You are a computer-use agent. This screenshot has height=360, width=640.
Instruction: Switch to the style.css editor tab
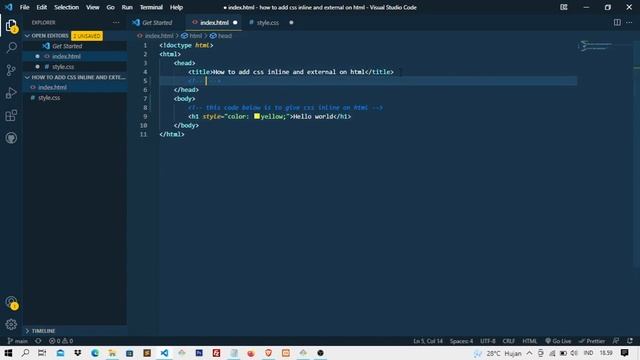coord(270,22)
